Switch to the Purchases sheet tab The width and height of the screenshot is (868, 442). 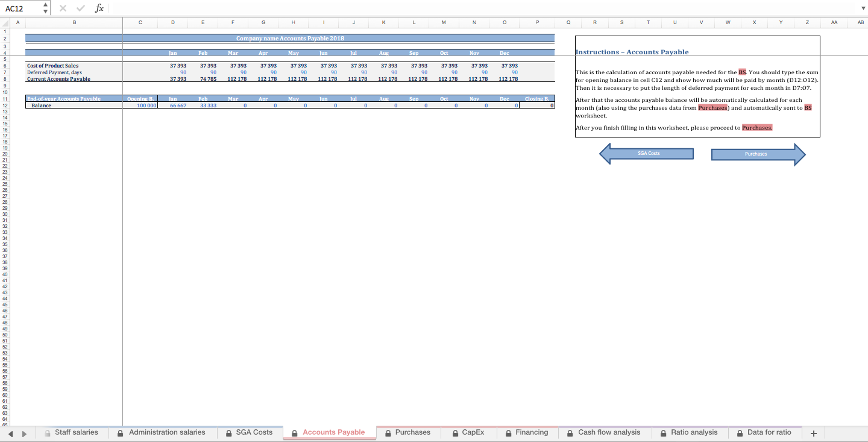tap(407, 432)
